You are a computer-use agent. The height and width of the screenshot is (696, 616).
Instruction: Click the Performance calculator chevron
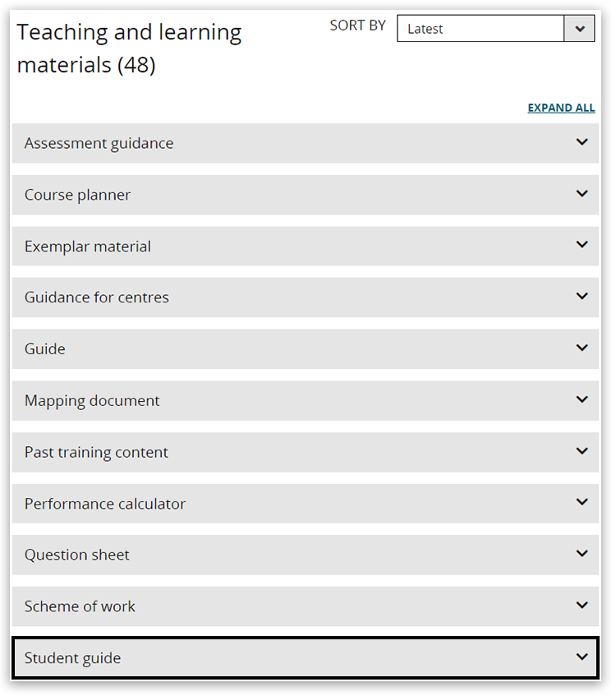point(582,503)
